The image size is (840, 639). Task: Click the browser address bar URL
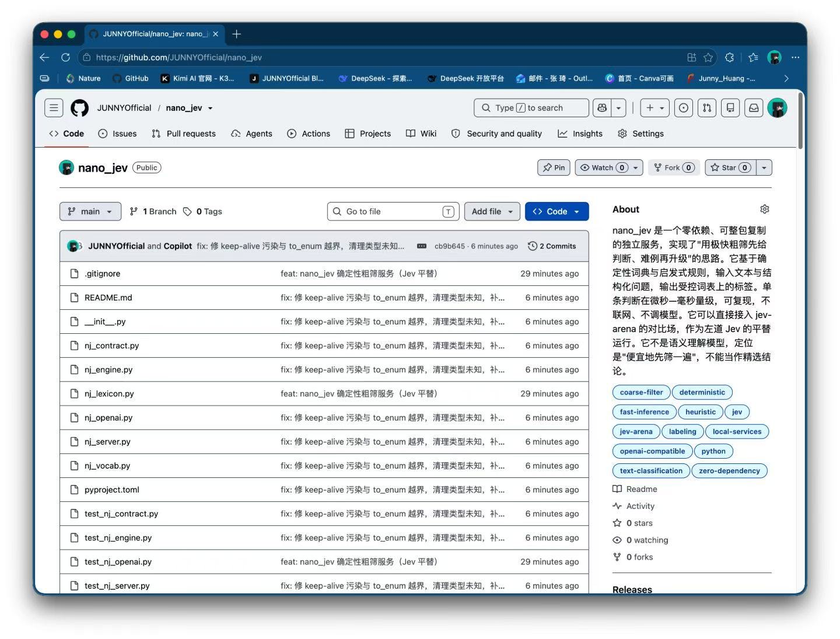[179, 57]
